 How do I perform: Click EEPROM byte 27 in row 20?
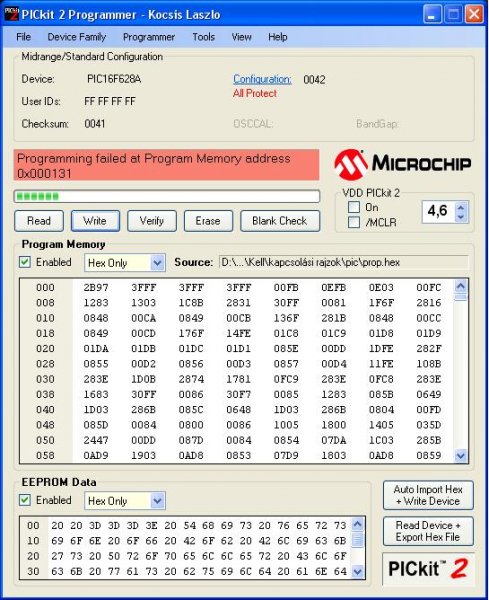coord(57,556)
